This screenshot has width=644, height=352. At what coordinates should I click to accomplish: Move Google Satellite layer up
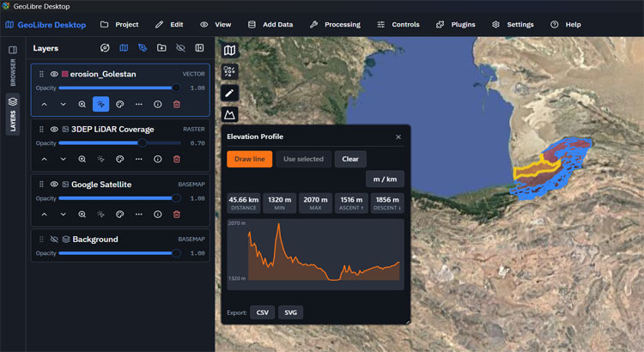(x=45, y=214)
